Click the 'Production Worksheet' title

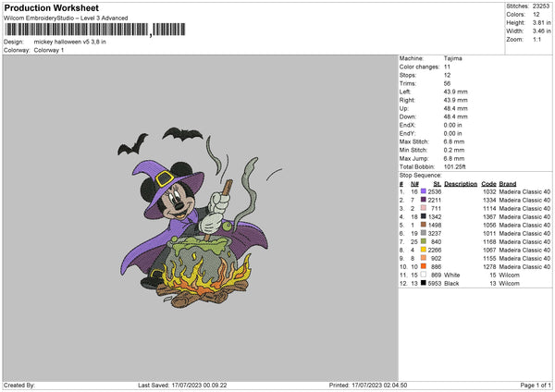click(51, 7)
